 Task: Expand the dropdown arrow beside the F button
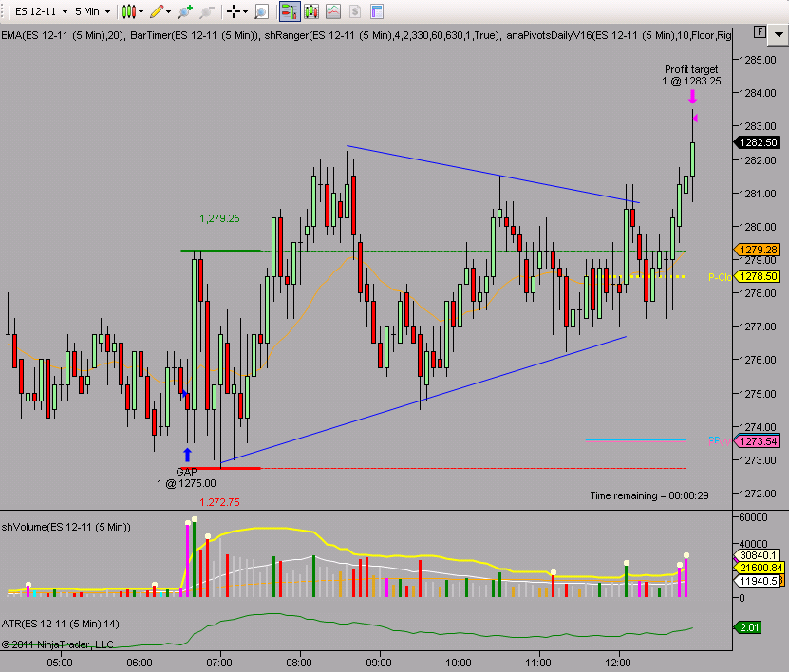tap(779, 35)
